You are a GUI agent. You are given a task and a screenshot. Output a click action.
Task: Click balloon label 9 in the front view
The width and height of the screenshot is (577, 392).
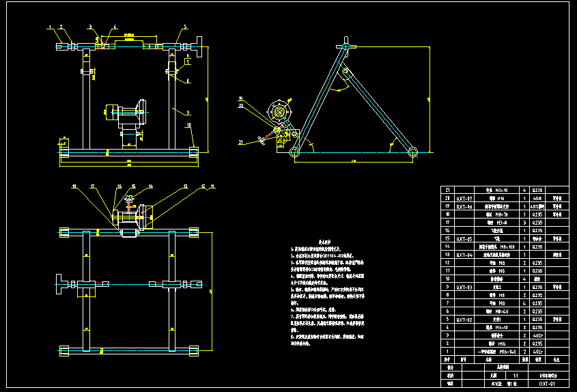tap(188, 113)
